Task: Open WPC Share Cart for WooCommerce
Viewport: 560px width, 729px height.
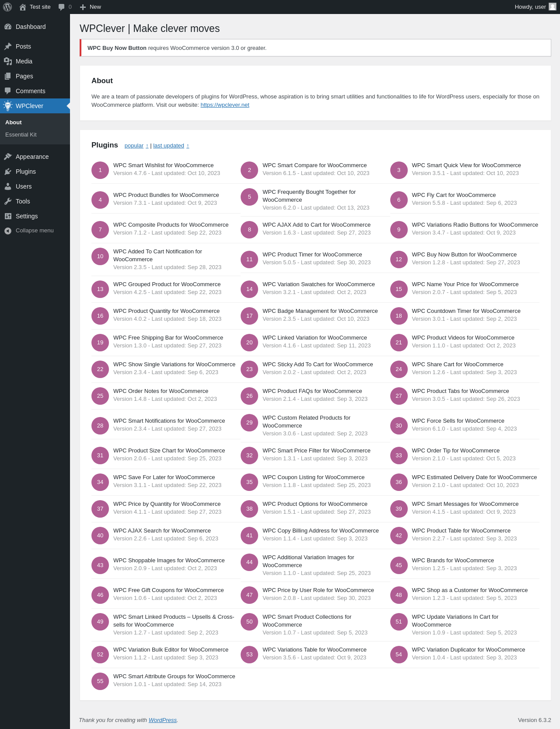Action: pyautogui.click(x=458, y=364)
